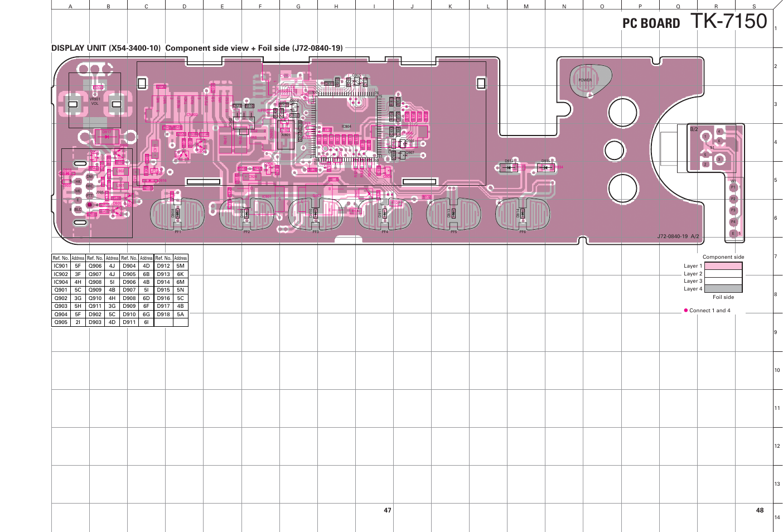Click the Layer 2 white legend swatch
This screenshot has width=783, height=532.
coord(723,274)
